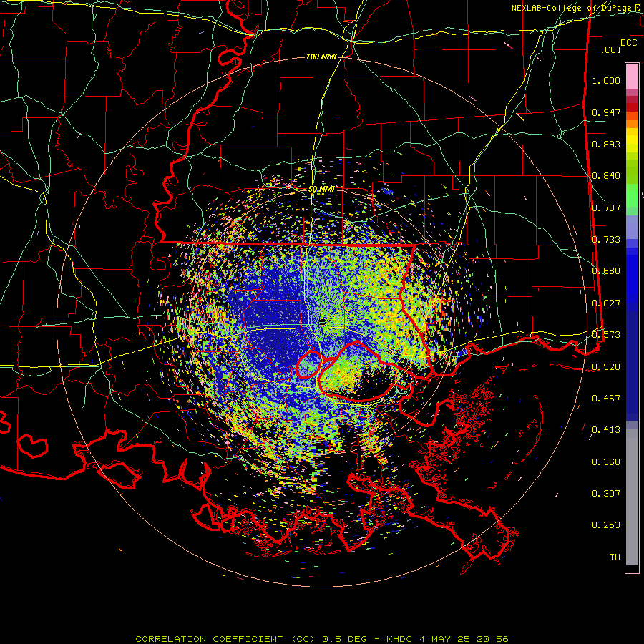644x644 pixels.
Task: Click the 0.467 legend value
Action: click(606, 399)
